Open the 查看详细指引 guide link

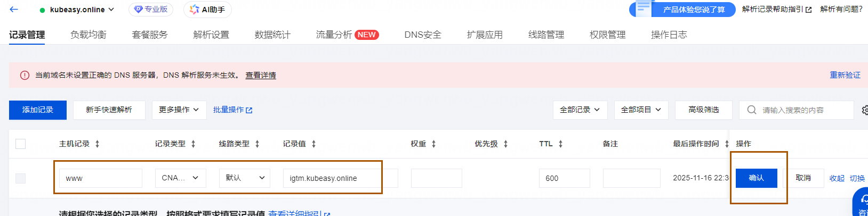point(299,213)
